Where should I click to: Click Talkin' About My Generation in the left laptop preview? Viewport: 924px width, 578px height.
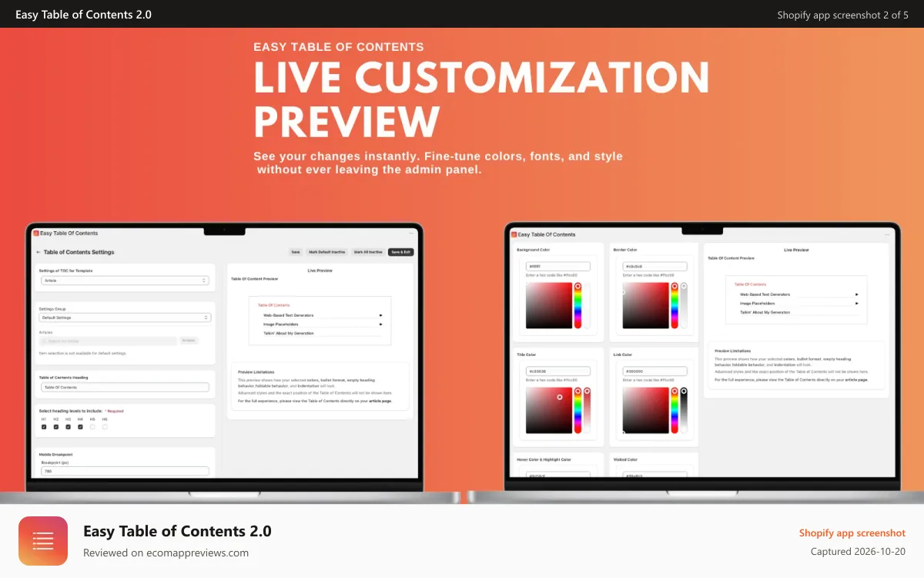coord(289,333)
